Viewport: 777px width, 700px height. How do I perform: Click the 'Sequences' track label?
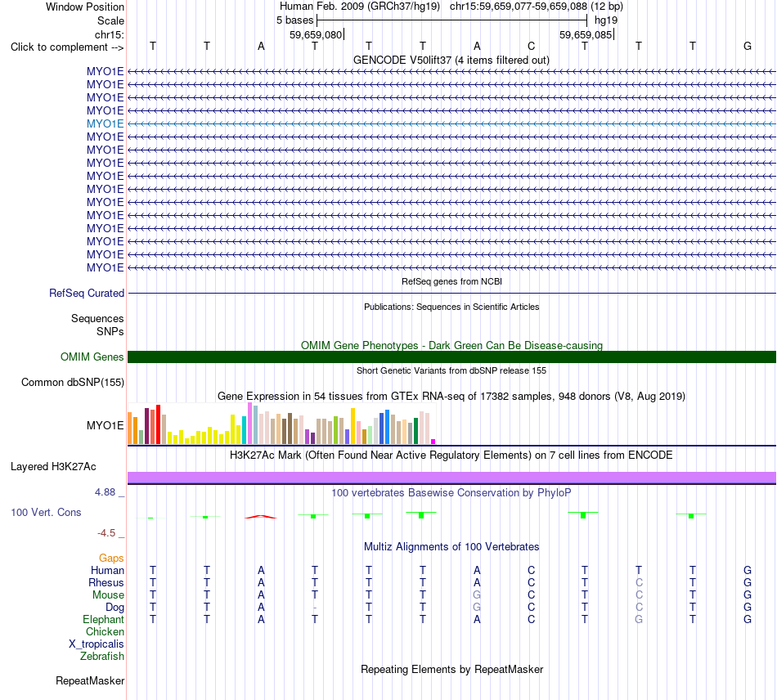[97, 319]
